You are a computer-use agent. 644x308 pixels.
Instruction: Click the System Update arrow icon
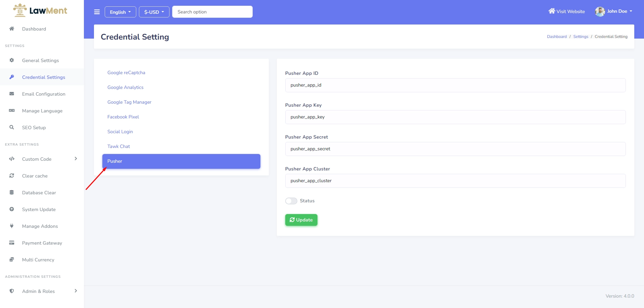[12, 209]
